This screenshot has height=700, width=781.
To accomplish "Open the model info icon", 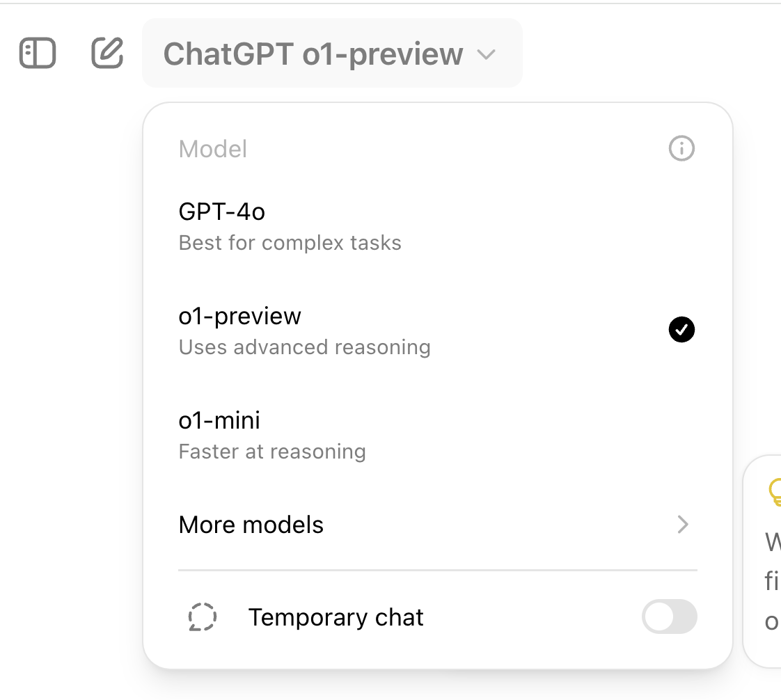I will click(681, 148).
